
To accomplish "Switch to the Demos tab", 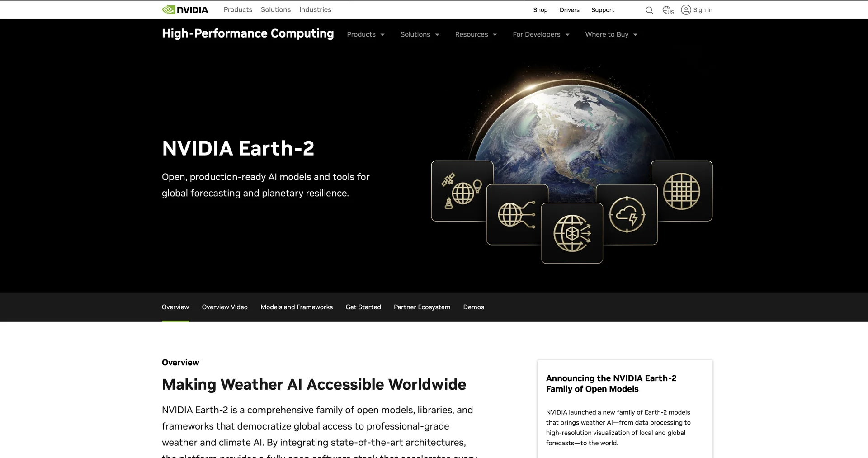I will click(x=473, y=307).
